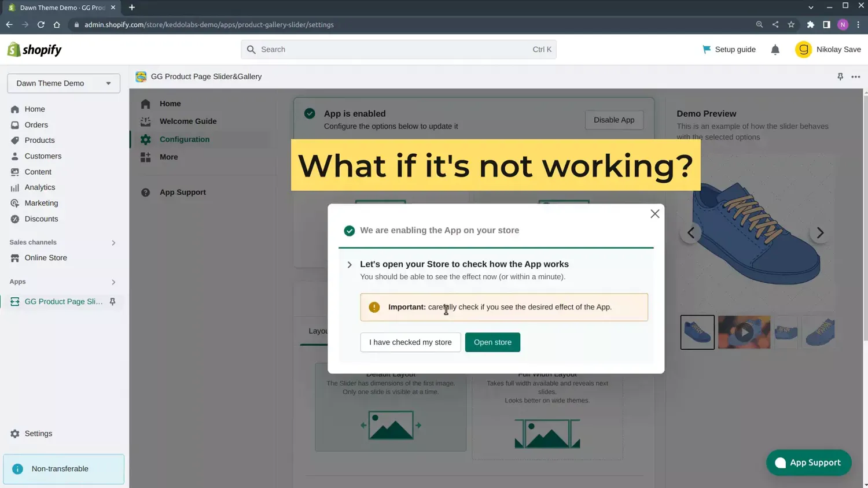This screenshot has width=868, height=488.
Task: Toggle the pin on the app page header
Action: point(840,76)
